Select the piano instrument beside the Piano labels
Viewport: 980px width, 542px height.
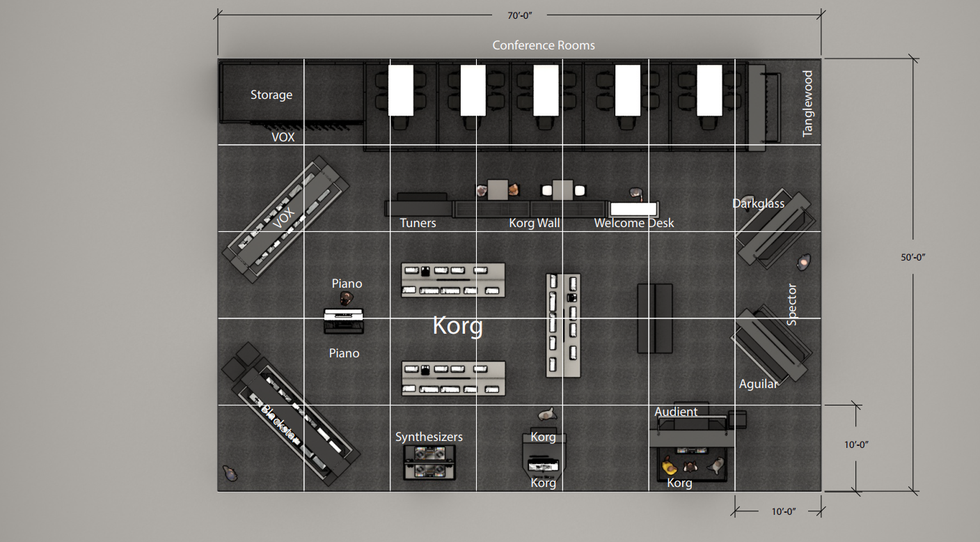pyautogui.click(x=344, y=322)
